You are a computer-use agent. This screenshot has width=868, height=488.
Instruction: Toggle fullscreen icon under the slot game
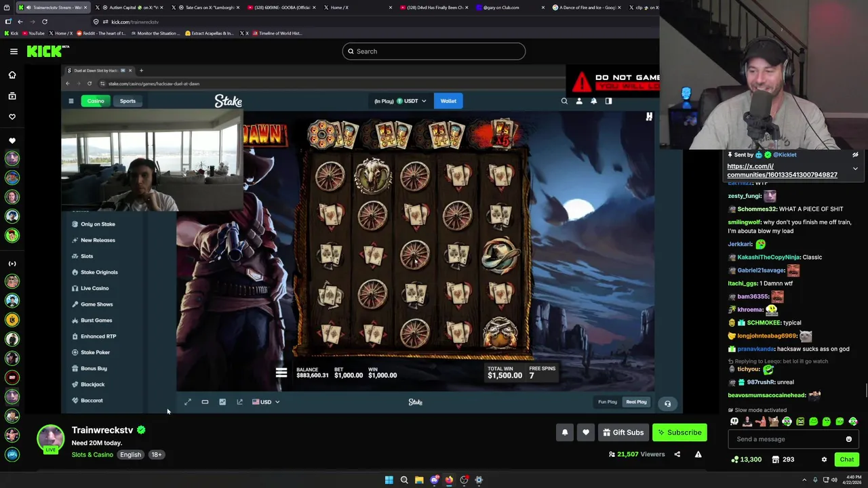point(188,402)
